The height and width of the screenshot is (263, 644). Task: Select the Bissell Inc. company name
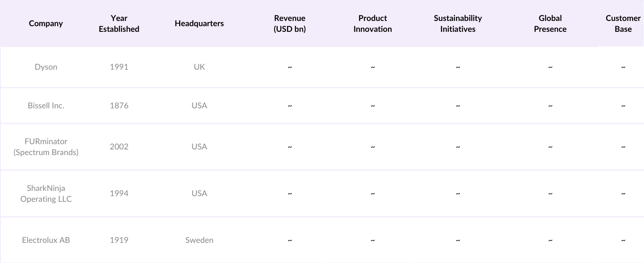click(46, 106)
